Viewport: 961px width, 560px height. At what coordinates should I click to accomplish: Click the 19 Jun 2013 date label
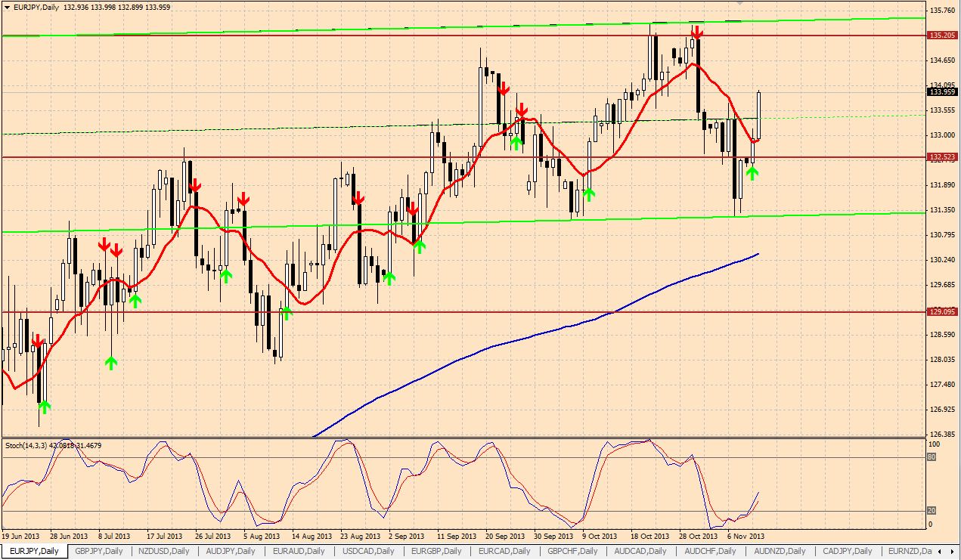click(x=20, y=536)
